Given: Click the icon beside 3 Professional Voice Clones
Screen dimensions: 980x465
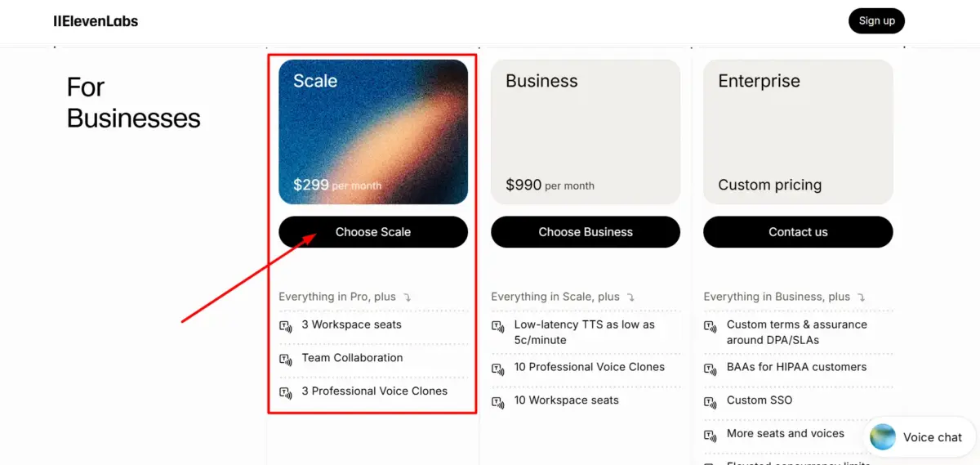Looking at the screenshot, I should (x=286, y=392).
